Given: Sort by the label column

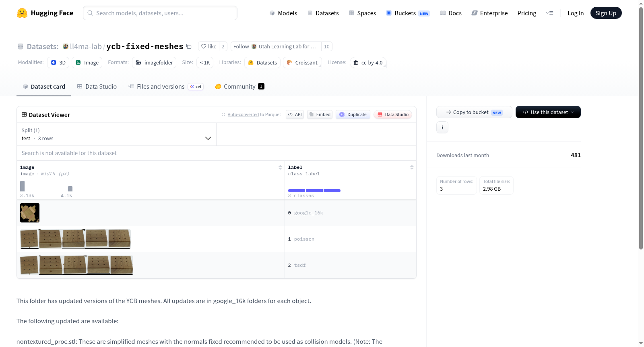Looking at the screenshot, I should coord(412,167).
